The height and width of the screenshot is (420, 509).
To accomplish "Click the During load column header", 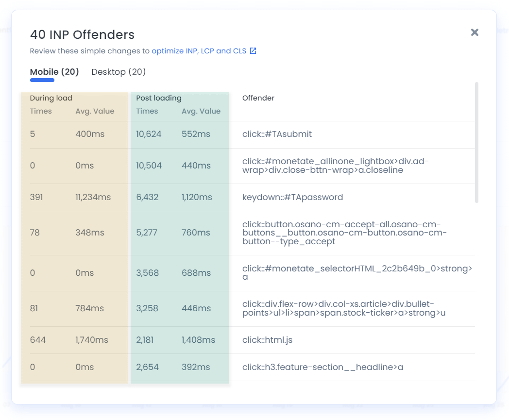I will pyautogui.click(x=51, y=98).
